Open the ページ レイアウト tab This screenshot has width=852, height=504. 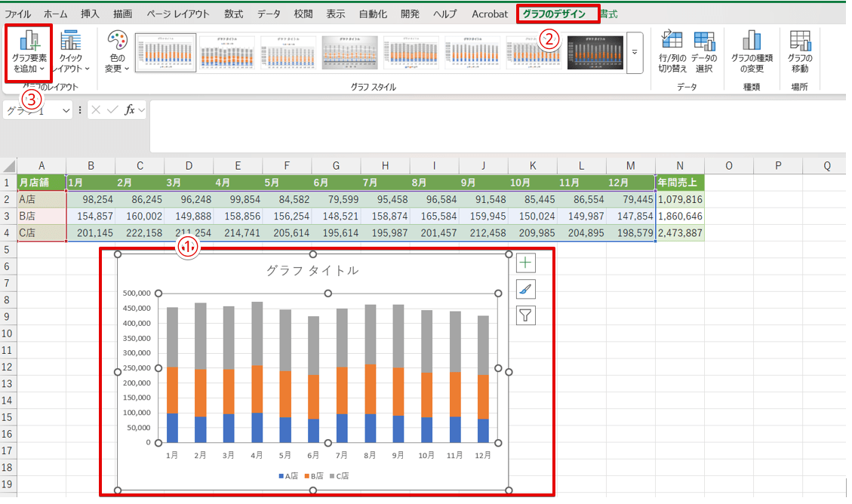(177, 14)
